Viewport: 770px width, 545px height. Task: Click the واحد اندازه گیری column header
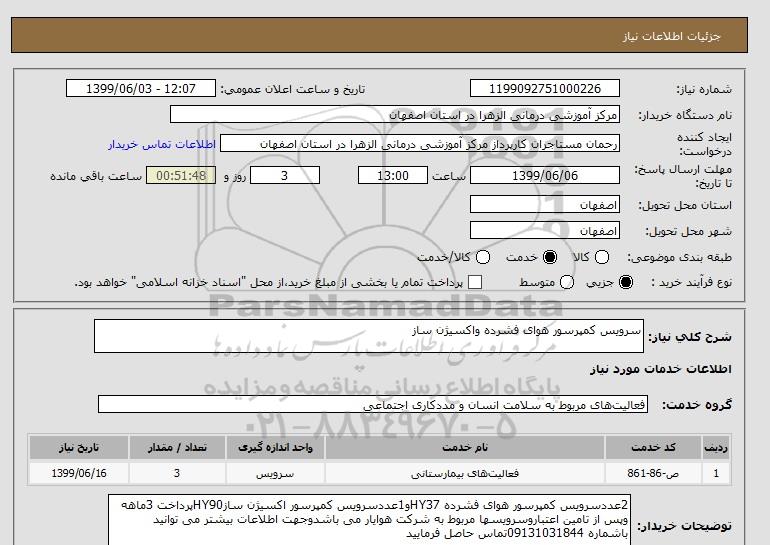coord(275,447)
